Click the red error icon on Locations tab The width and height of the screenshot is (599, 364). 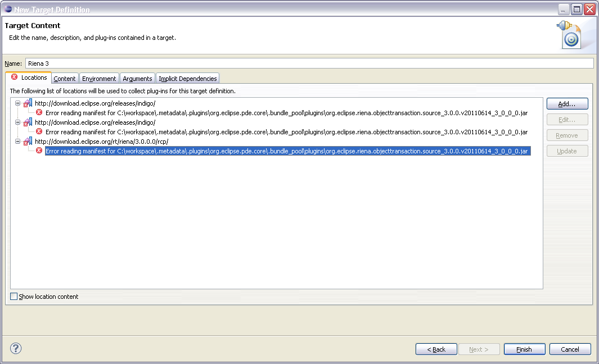[15, 77]
